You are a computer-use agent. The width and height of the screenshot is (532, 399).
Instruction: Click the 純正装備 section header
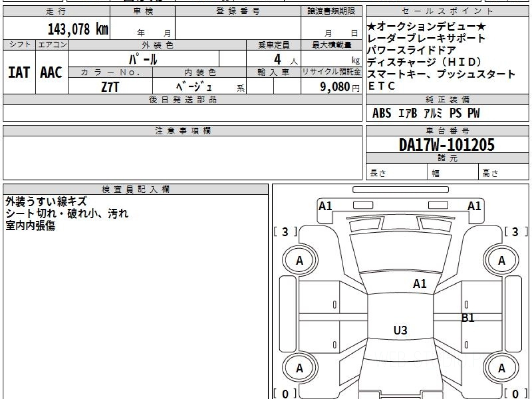click(447, 100)
